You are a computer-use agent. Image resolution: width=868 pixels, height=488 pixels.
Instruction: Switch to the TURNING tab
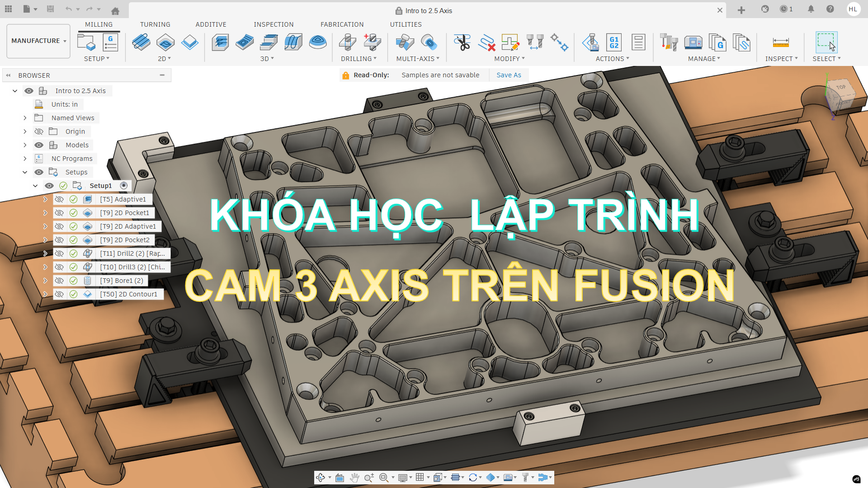click(x=155, y=24)
